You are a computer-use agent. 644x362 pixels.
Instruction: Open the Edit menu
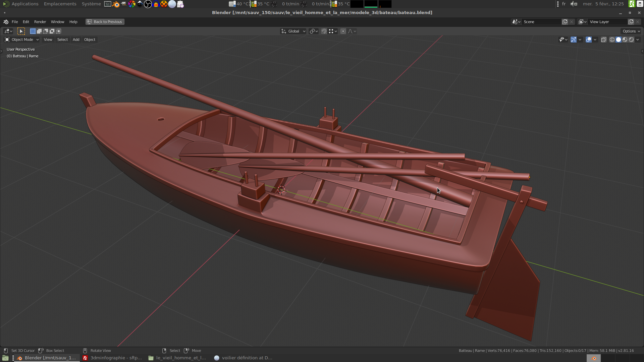[26, 22]
